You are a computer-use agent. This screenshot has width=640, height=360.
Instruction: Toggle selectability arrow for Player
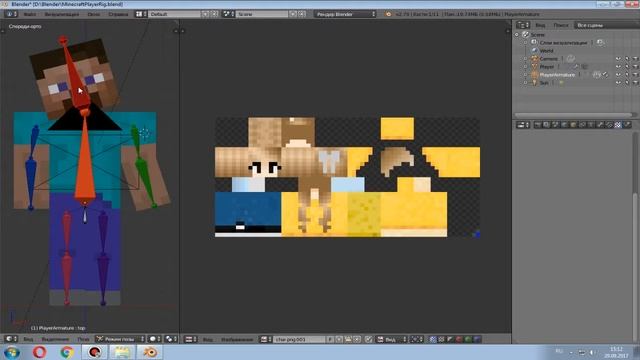pyautogui.click(x=627, y=67)
